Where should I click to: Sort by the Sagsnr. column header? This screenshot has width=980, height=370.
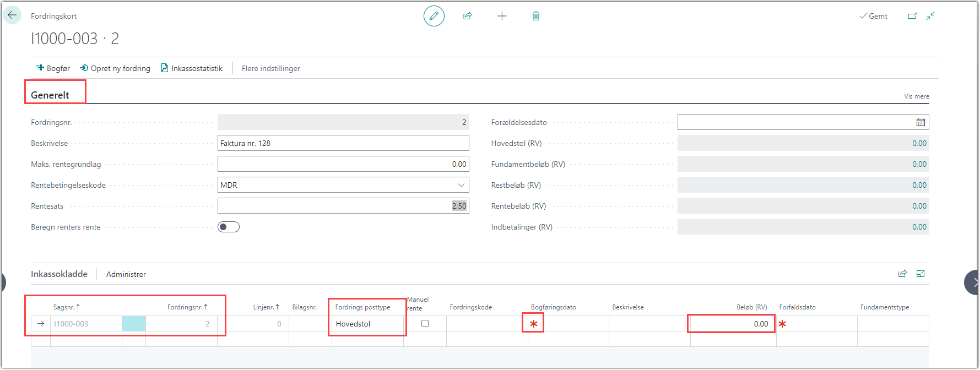coord(66,307)
